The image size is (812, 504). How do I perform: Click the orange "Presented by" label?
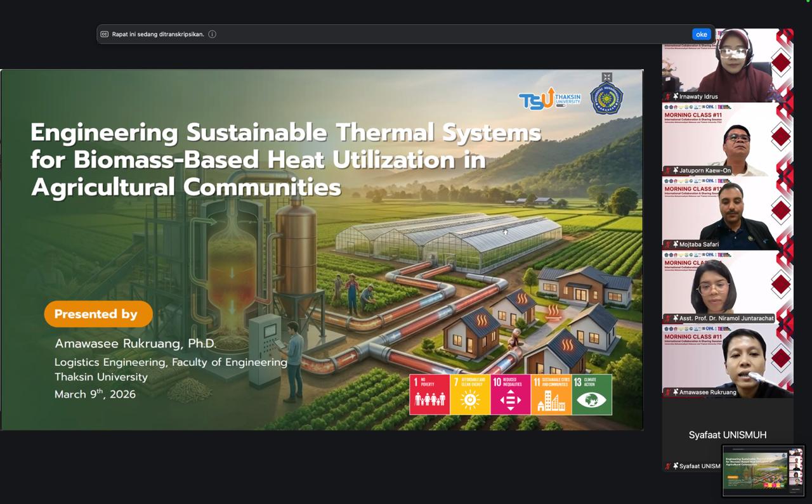point(98,314)
